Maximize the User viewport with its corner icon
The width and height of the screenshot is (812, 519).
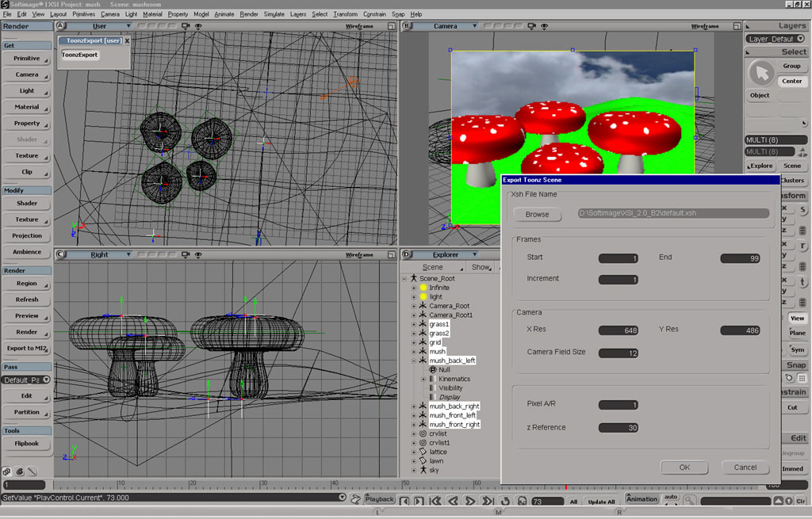click(x=391, y=26)
